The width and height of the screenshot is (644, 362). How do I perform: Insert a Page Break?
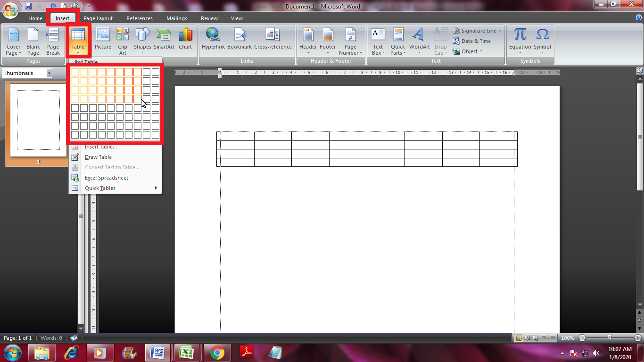(x=53, y=41)
